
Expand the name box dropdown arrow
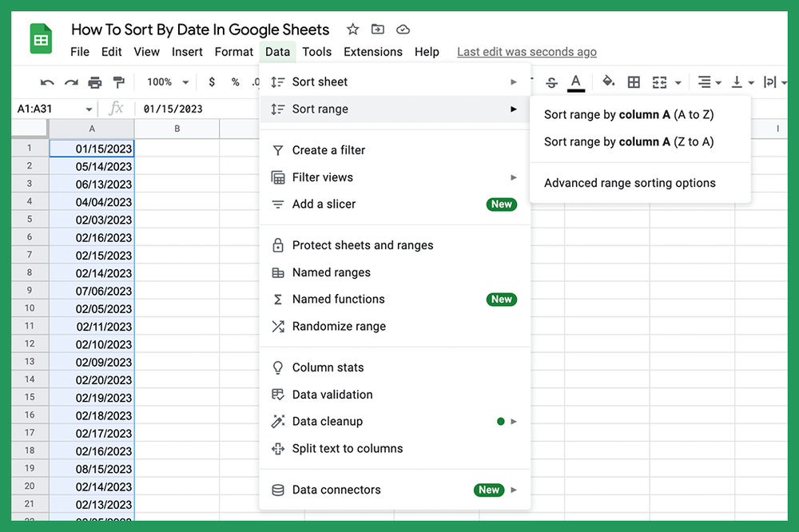(x=89, y=109)
